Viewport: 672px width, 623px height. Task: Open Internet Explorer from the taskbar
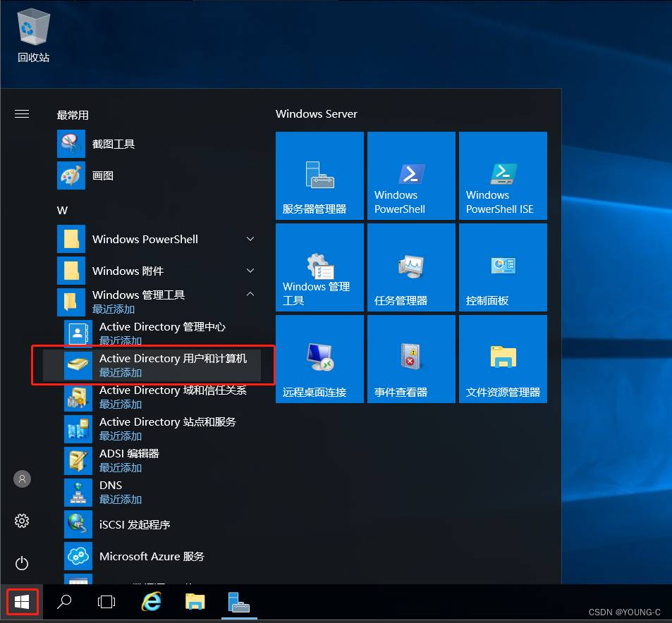pos(151,602)
